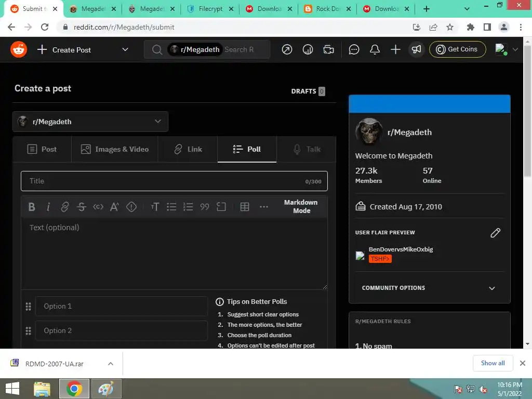The image size is (532, 399).
Task: Click the plus create post icon in header
Action: 395,50
